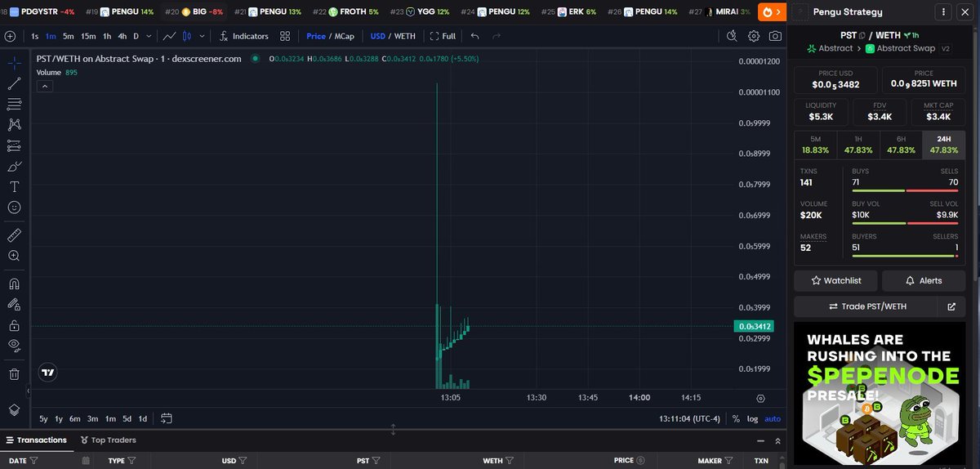The height and width of the screenshot is (469, 980).
Task: Toggle magnet mode for drawings
Action: click(x=14, y=284)
